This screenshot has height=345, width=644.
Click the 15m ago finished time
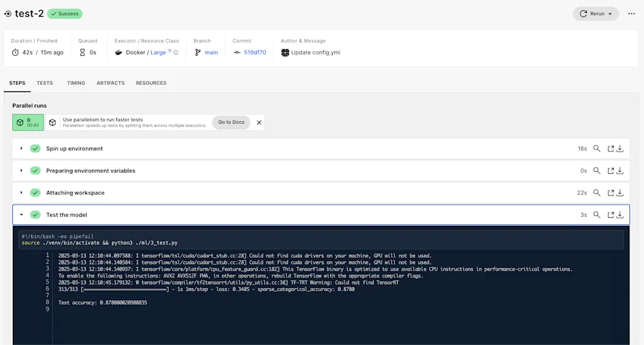[52, 53]
